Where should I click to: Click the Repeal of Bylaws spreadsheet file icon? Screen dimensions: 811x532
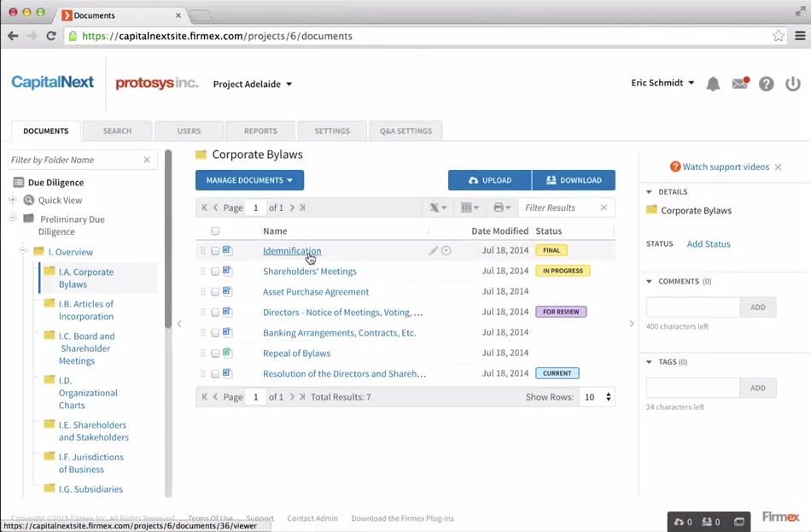tap(228, 353)
